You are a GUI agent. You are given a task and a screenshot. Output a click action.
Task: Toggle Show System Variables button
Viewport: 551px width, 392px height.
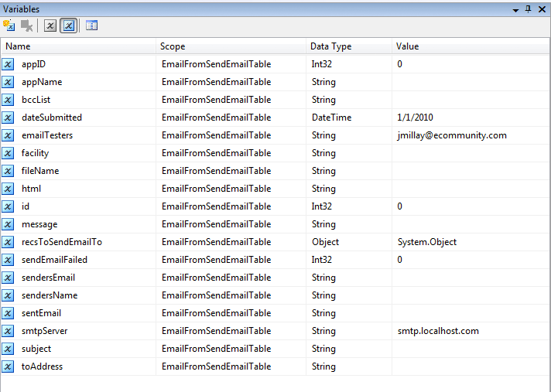[50, 26]
